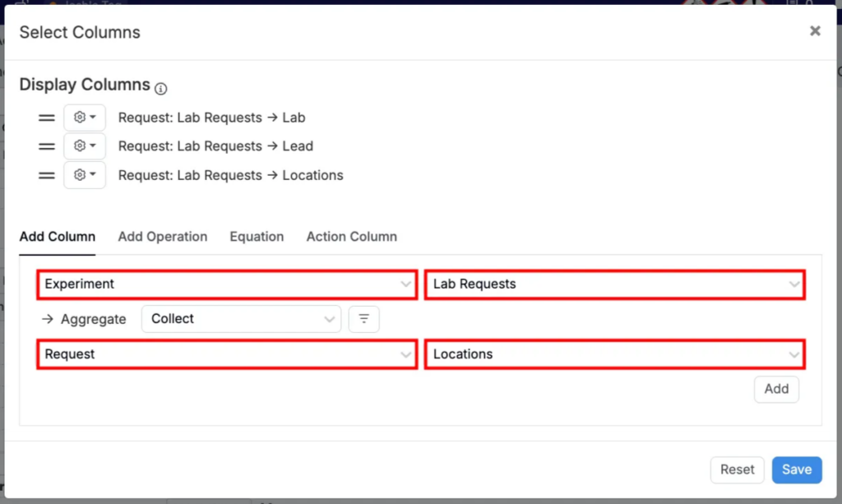
Task: Expand the Experiment dropdown
Action: [227, 284]
